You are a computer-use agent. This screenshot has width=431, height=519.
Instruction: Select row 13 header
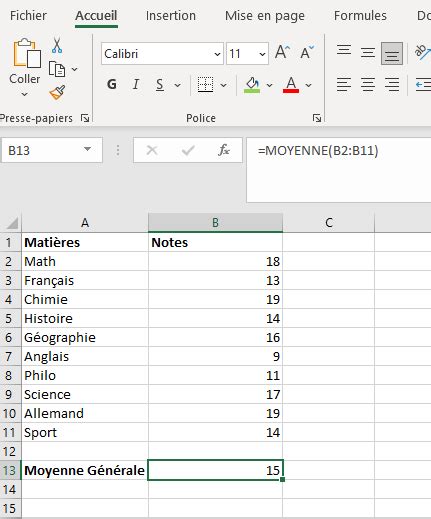click(10, 471)
